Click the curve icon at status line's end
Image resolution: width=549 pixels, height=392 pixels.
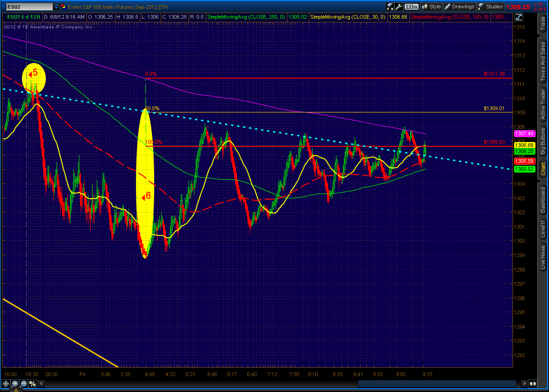(519, 17)
